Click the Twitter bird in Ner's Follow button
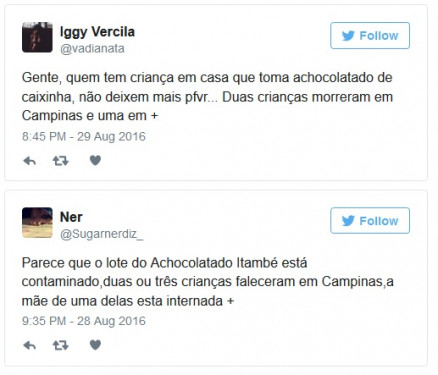 coord(348,221)
